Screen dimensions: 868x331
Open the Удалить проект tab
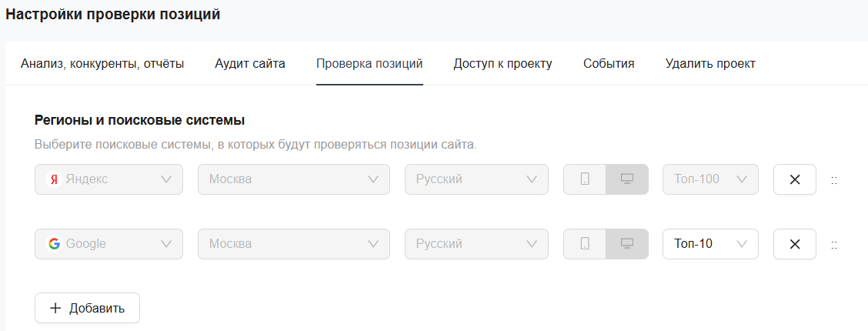[x=710, y=64]
